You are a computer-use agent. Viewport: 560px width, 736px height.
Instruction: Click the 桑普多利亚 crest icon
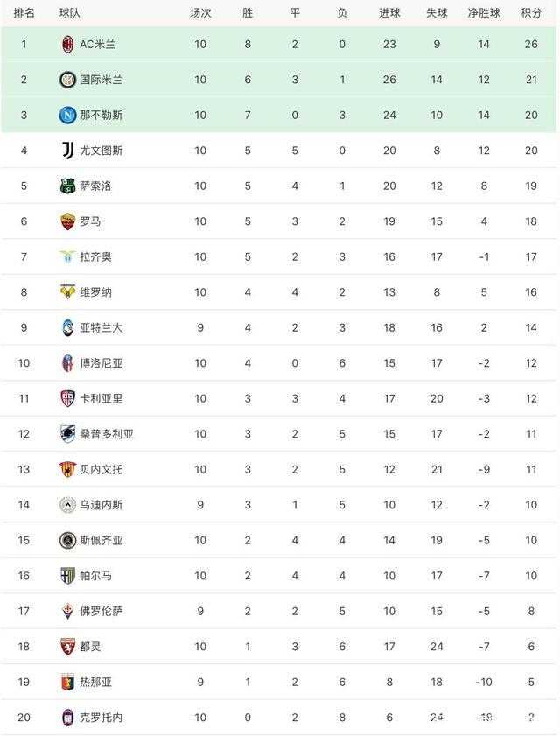[67, 434]
